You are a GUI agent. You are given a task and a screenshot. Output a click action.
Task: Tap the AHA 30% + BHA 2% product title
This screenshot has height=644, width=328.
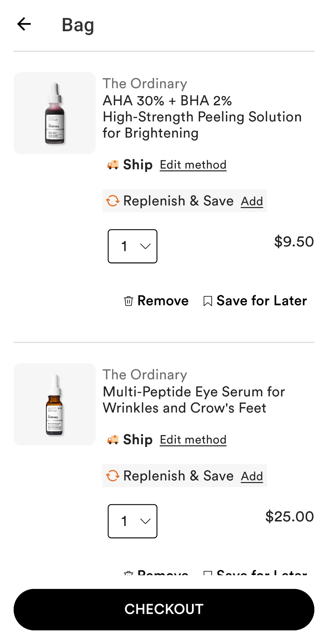coord(202,117)
